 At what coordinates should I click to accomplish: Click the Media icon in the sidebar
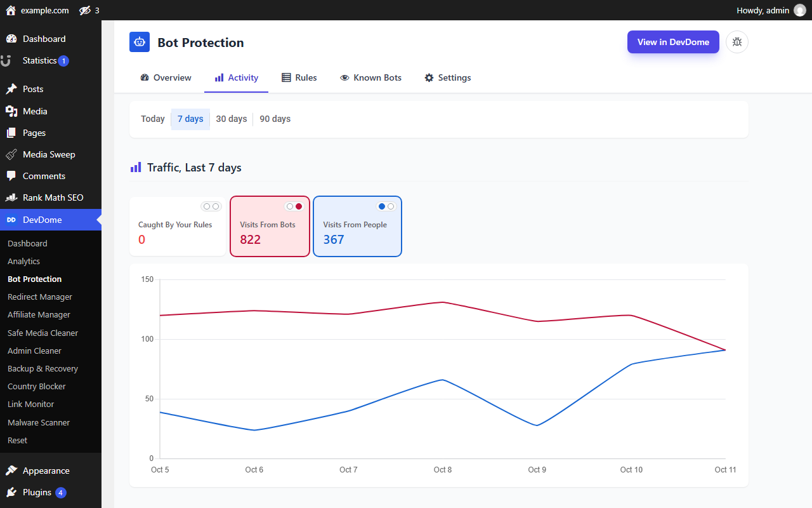tap(11, 111)
